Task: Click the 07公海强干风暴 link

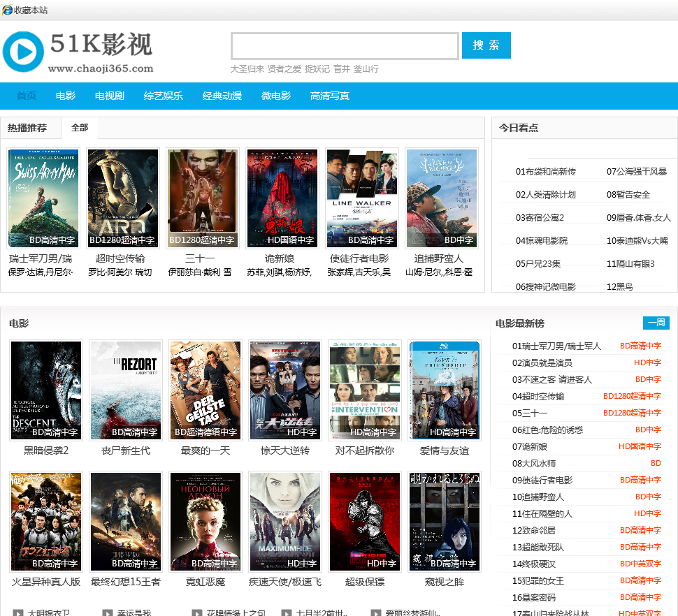Action: (637, 172)
